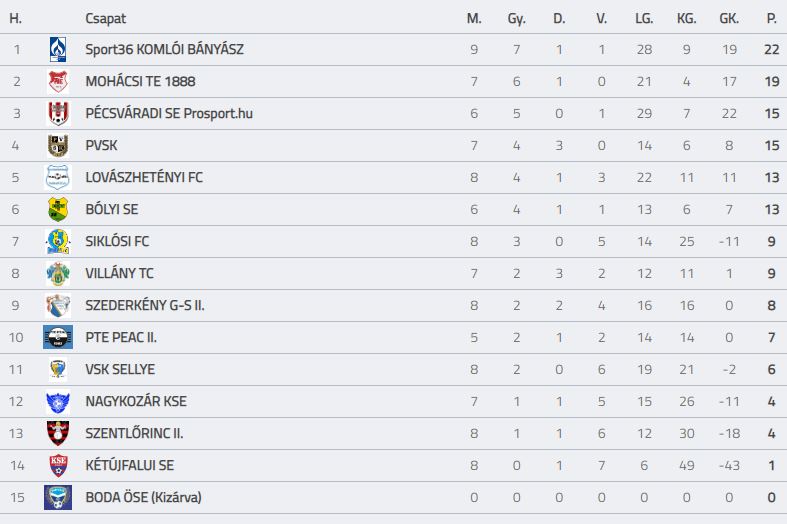Click the green-yellow Bólyi SE crest
The image size is (787, 524).
58,209
